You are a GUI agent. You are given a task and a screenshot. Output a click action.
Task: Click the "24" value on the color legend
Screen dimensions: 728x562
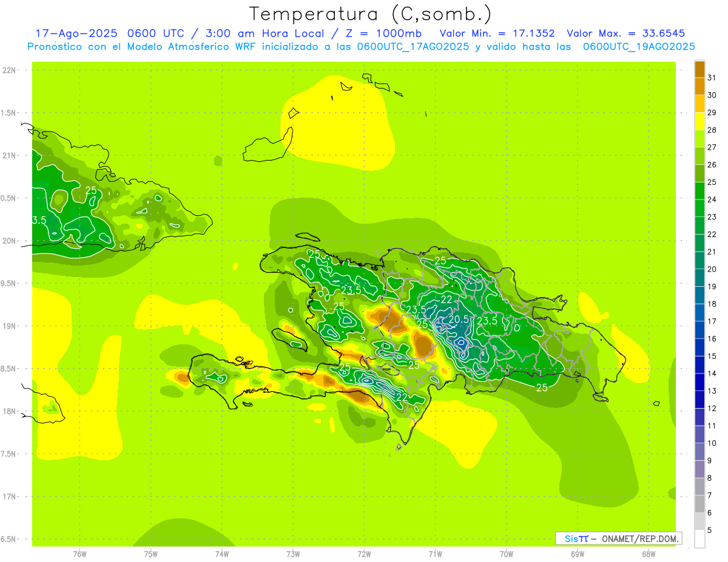712,199
